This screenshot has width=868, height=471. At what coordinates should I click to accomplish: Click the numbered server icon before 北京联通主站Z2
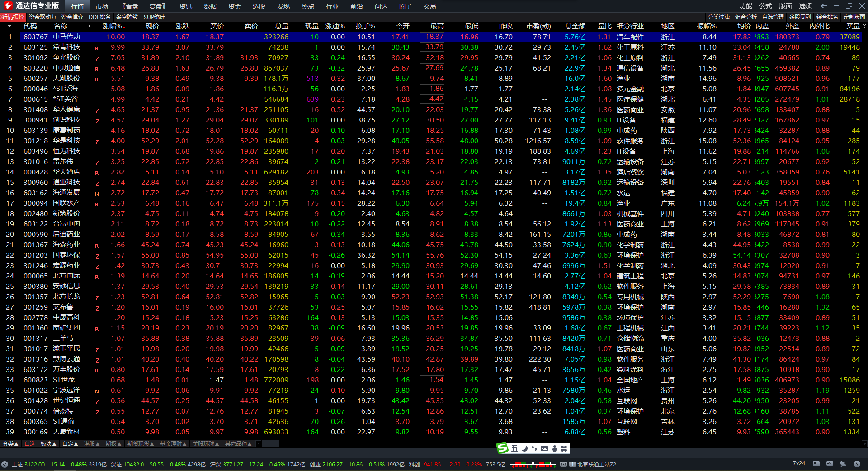point(572,464)
